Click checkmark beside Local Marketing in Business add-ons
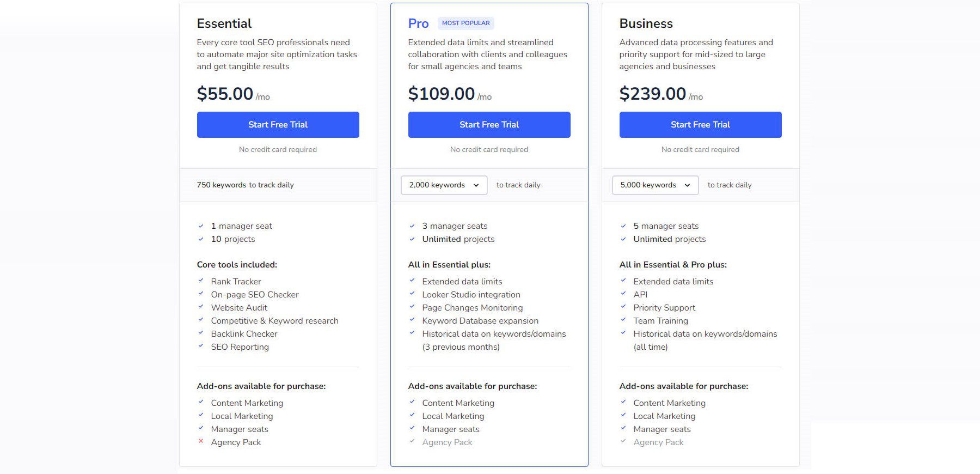 tap(623, 416)
